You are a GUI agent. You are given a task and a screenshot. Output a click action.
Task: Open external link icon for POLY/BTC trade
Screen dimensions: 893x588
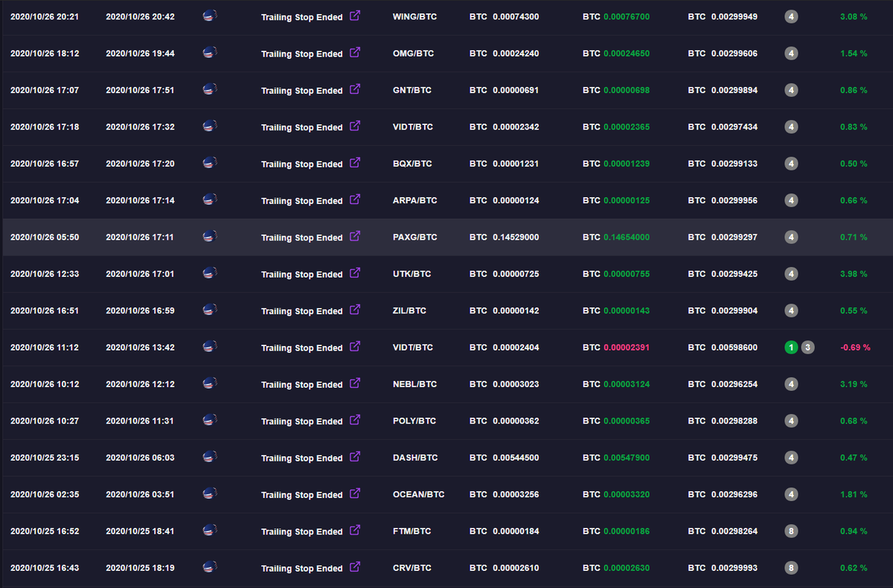355,420
